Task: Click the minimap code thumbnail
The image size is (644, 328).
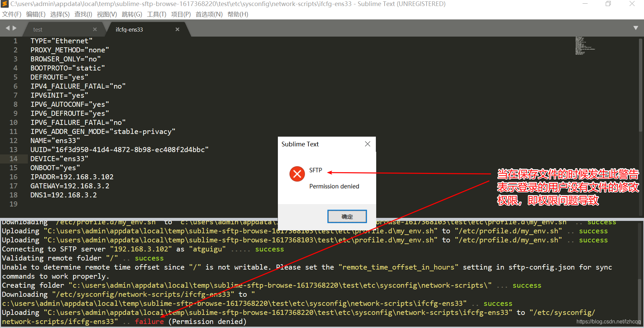Action: pyautogui.click(x=585, y=46)
